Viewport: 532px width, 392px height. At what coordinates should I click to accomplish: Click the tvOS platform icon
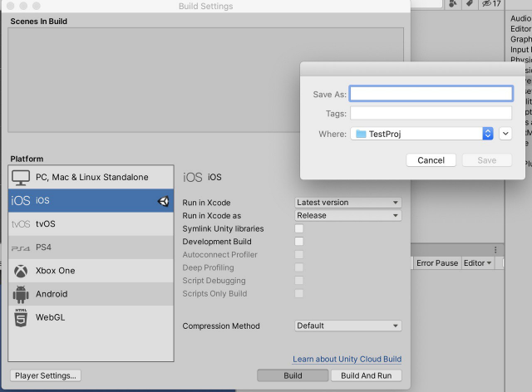pyautogui.click(x=21, y=224)
